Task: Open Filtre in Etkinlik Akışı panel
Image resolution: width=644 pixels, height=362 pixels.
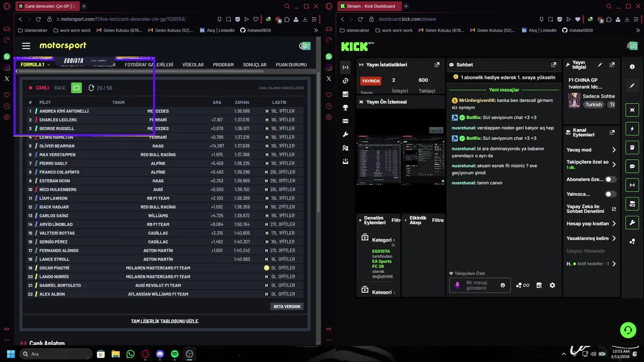Action: (438, 220)
